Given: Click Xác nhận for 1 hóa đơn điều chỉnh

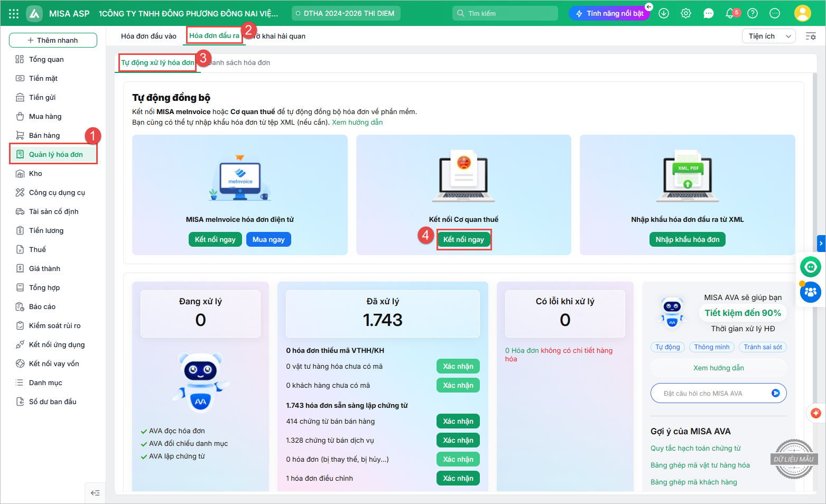Looking at the screenshot, I should click(458, 478).
